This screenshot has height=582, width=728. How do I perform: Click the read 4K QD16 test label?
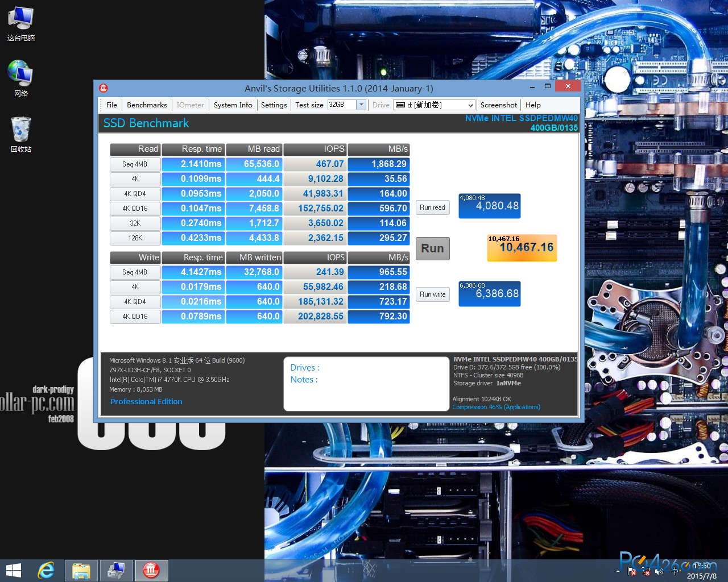click(x=135, y=209)
